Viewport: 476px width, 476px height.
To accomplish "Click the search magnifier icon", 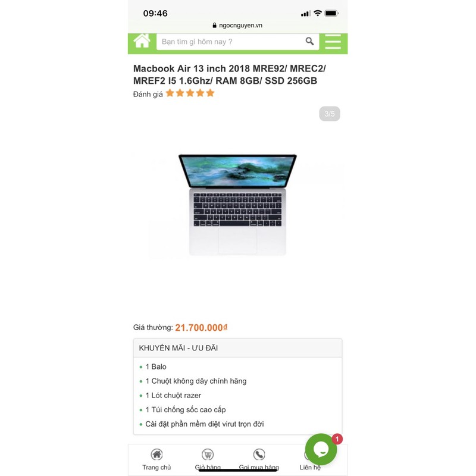I will 309,41.
